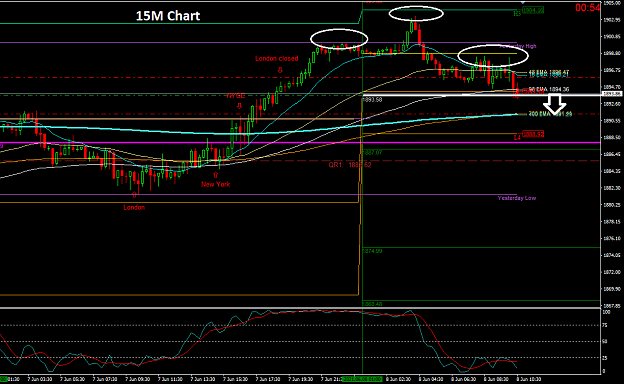Click the QR1 level label
625x384 pixels.
[350, 165]
